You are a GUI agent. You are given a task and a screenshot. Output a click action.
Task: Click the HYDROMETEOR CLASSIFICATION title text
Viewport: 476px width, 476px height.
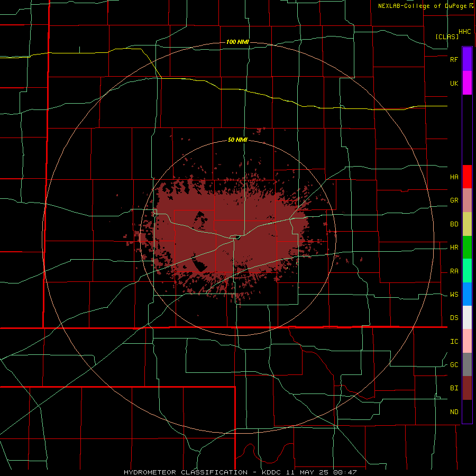coord(186,472)
